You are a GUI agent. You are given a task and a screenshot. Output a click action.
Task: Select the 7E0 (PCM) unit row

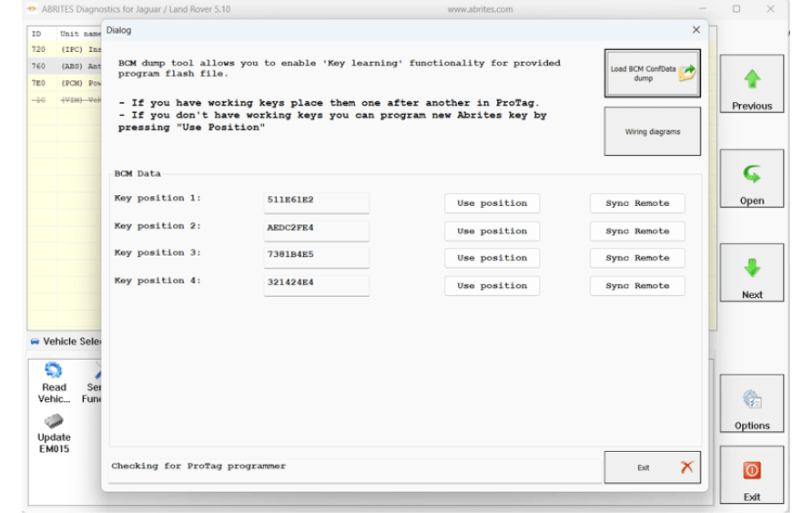pyautogui.click(x=66, y=83)
